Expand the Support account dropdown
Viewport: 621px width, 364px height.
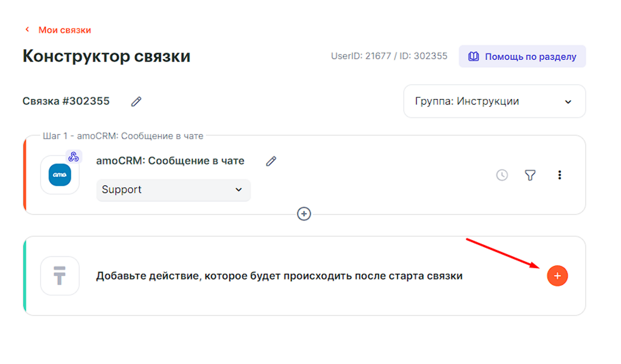click(x=173, y=190)
